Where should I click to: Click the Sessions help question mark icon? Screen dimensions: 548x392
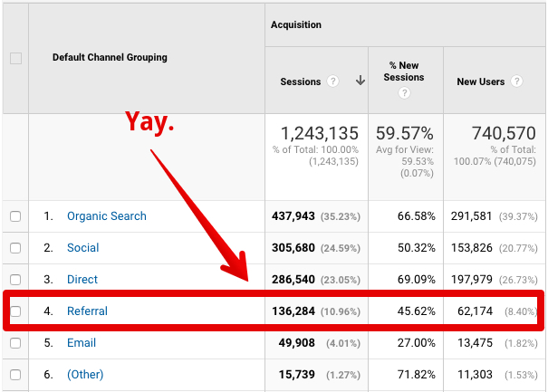tap(333, 81)
